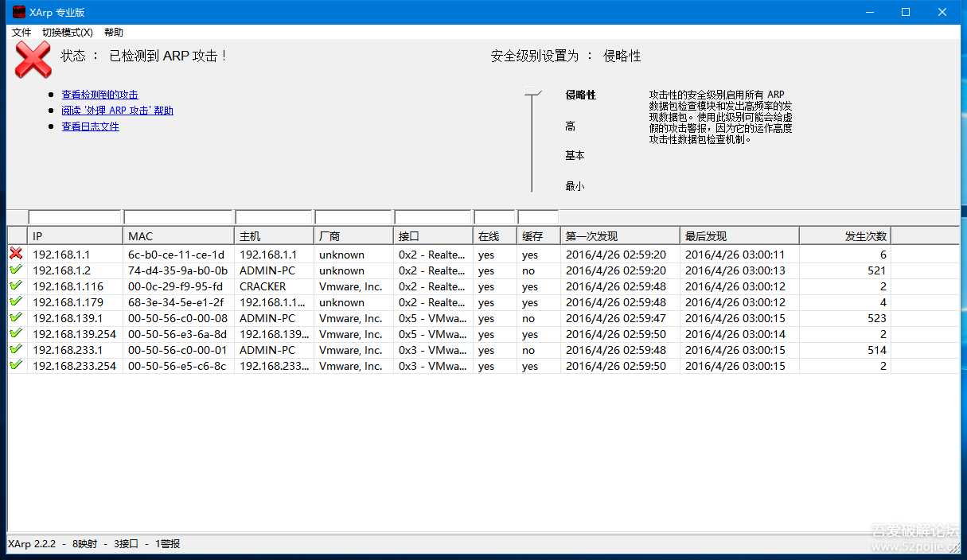Screen dimensions: 967x560
Task: Click the 3接口 status bar entry
Action: pyautogui.click(x=126, y=544)
